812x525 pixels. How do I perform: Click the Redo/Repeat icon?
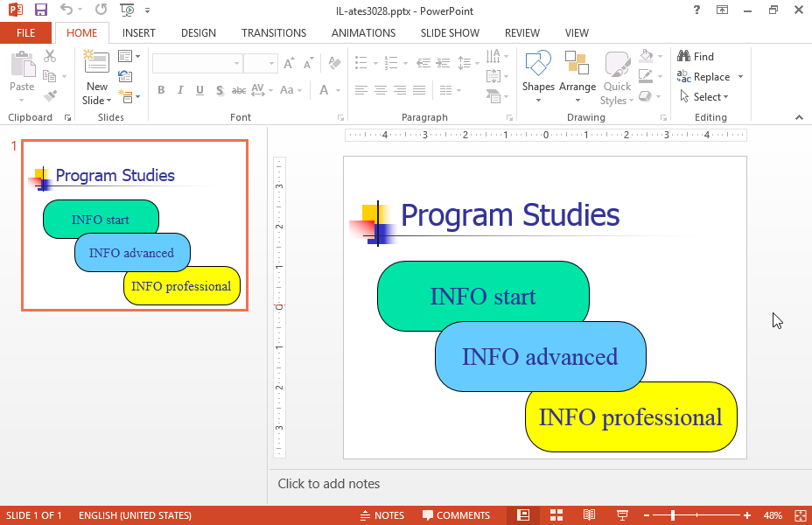point(101,10)
